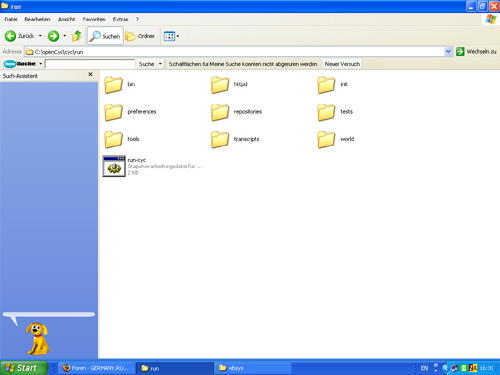Open the Views layout dropdown button
This screenshot has height=375, width=500.
[x=171, y=36]
